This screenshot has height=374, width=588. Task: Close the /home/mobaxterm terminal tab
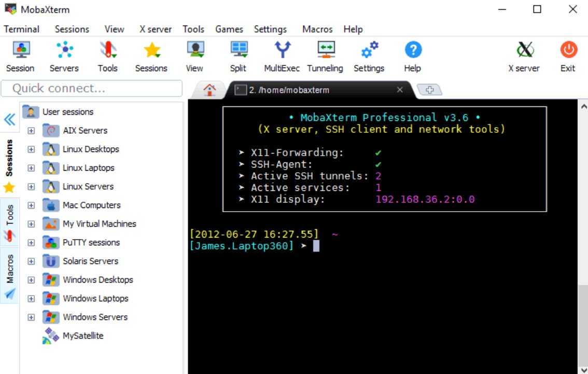click(400, 90)
